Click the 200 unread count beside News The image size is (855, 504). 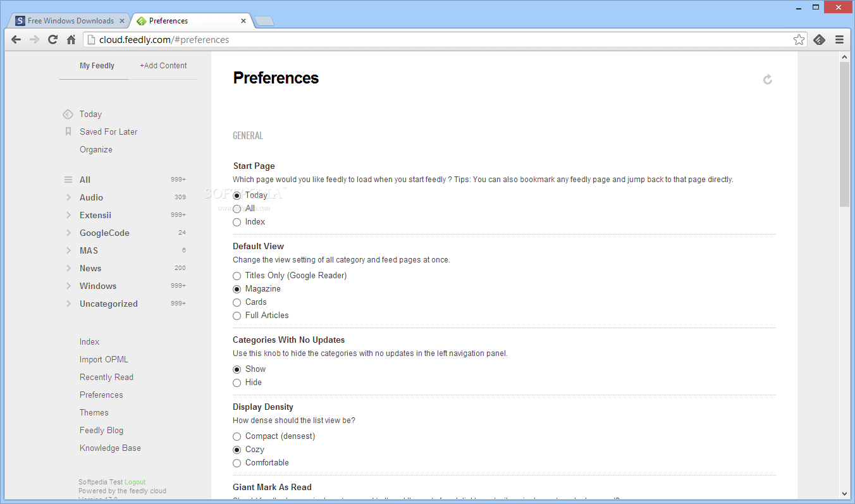180,268
